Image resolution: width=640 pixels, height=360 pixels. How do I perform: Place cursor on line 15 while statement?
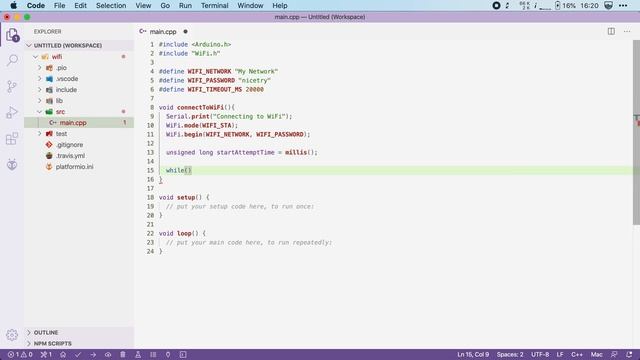(179, 171)
